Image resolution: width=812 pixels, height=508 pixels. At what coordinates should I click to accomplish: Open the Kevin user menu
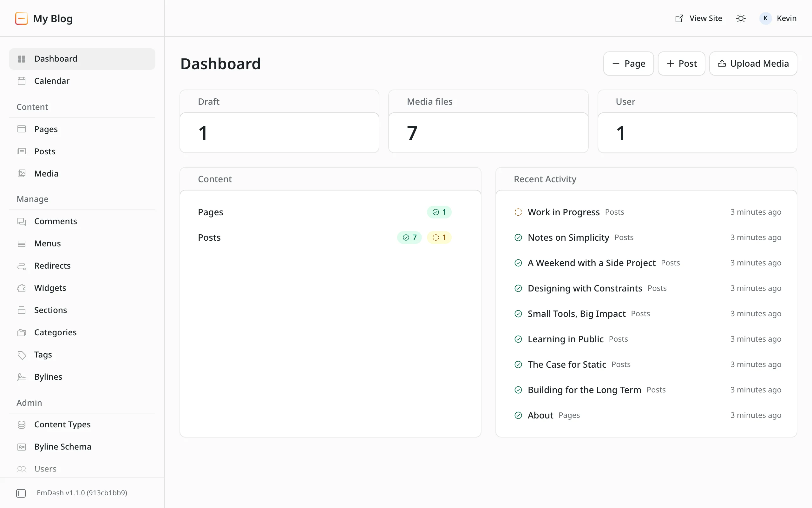[x=778, y=18]
